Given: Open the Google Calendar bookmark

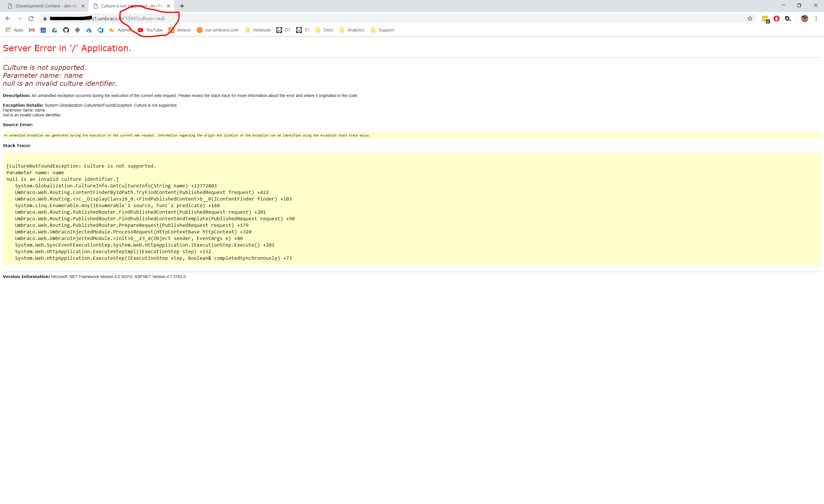Looking at the screenshot, I should (43, 30).
